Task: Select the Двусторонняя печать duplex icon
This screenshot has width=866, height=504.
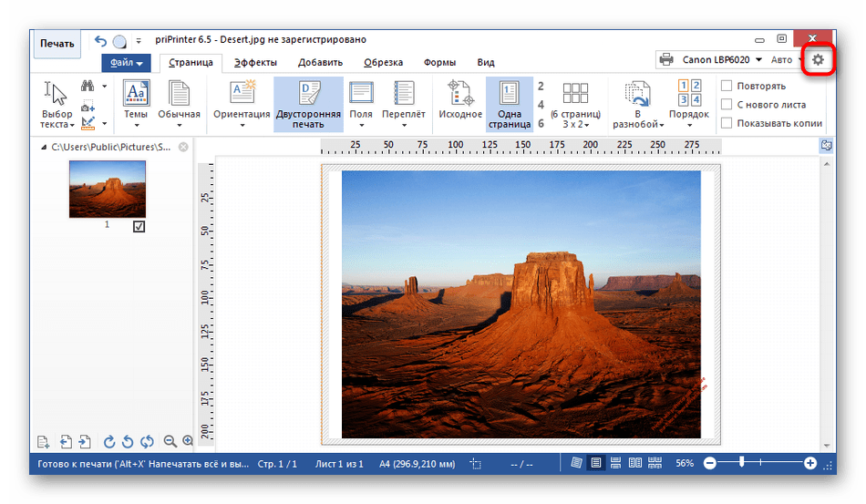Action: pyautogui.click(x=308, y=94)
